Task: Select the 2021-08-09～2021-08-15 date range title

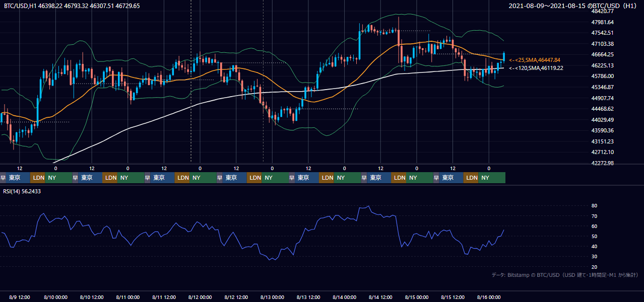Action: (573, 6)
